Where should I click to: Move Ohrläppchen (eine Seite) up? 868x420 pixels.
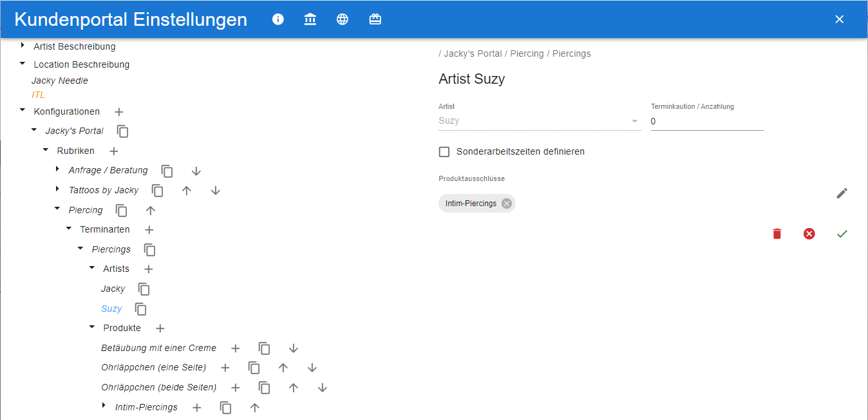[283, 368]
